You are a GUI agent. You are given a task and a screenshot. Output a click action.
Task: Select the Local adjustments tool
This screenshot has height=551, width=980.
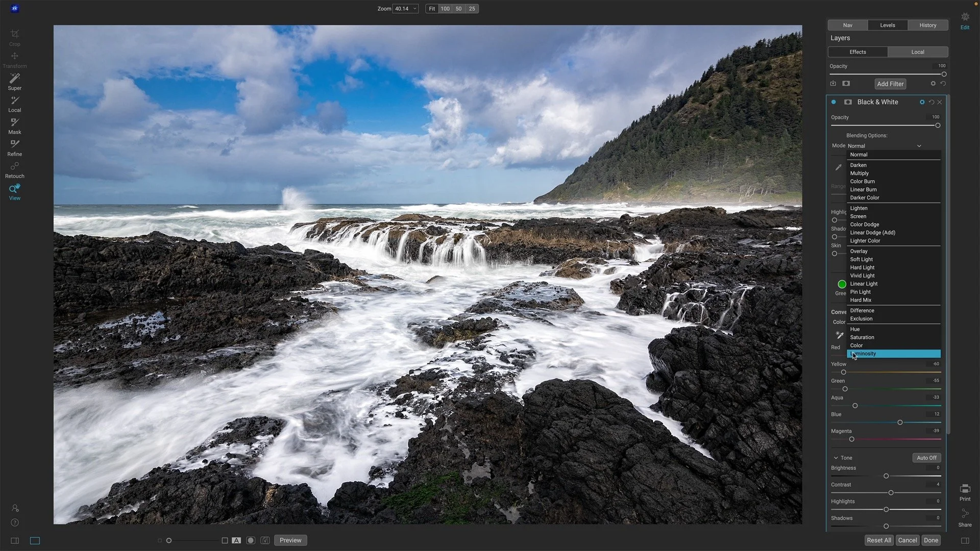pos(14,103)
